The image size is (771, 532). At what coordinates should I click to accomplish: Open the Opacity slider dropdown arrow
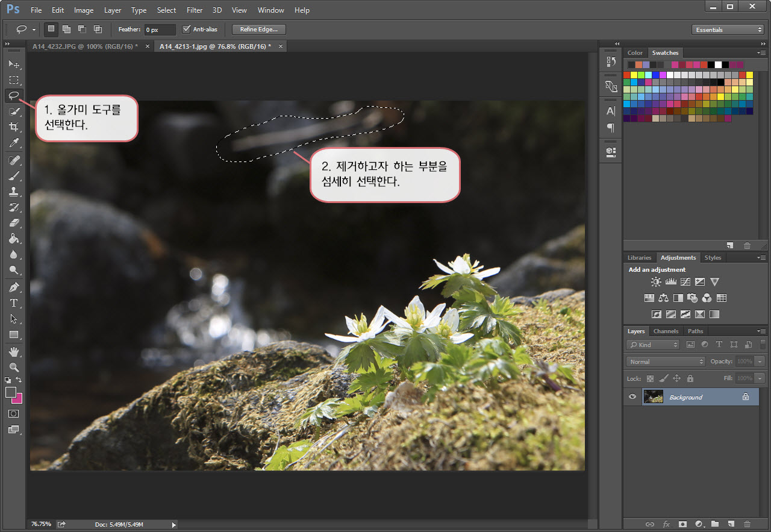(x=760, y=361)
